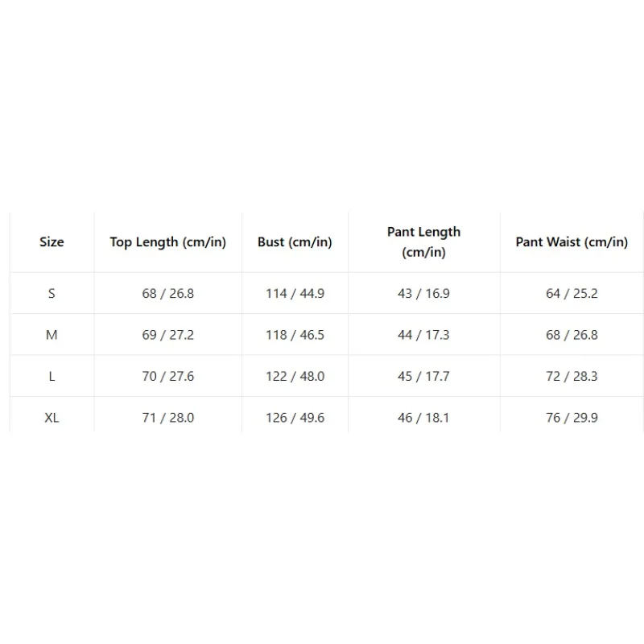Select the Pant Length (cm/in) header
Screen dimensions: 644x644
click(x=424, y=242)
